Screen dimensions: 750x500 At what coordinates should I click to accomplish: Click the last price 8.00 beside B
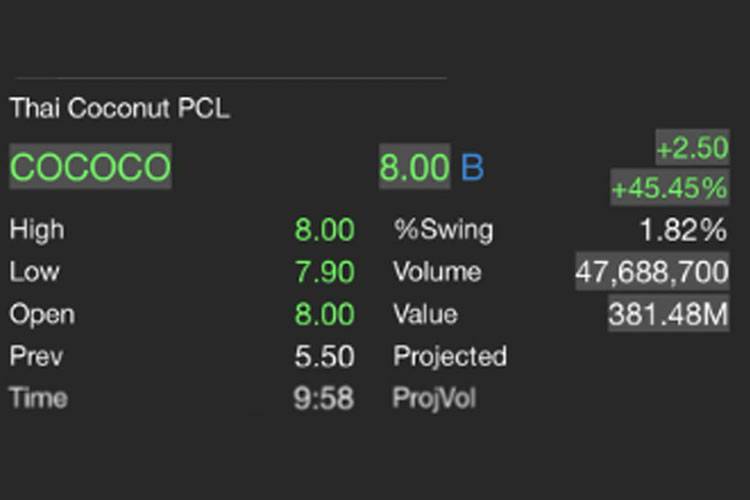pyautogui.click(x=414, y=168)
